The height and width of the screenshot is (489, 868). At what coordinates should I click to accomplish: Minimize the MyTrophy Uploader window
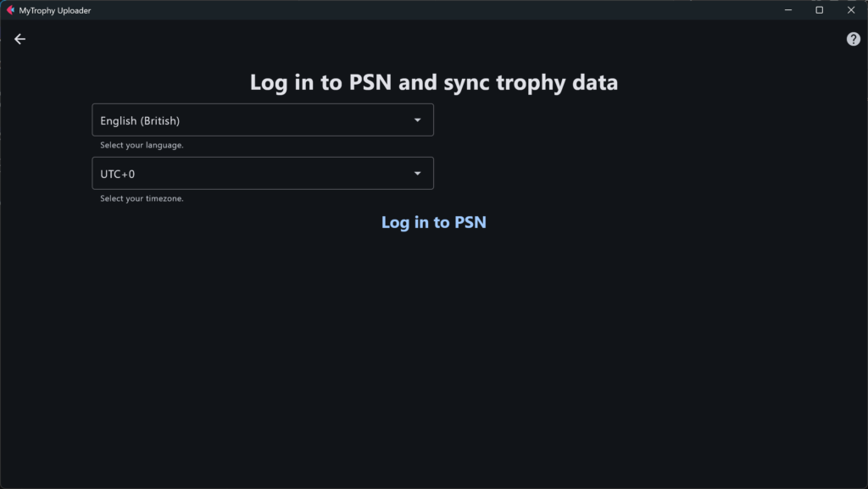(788, 10)
